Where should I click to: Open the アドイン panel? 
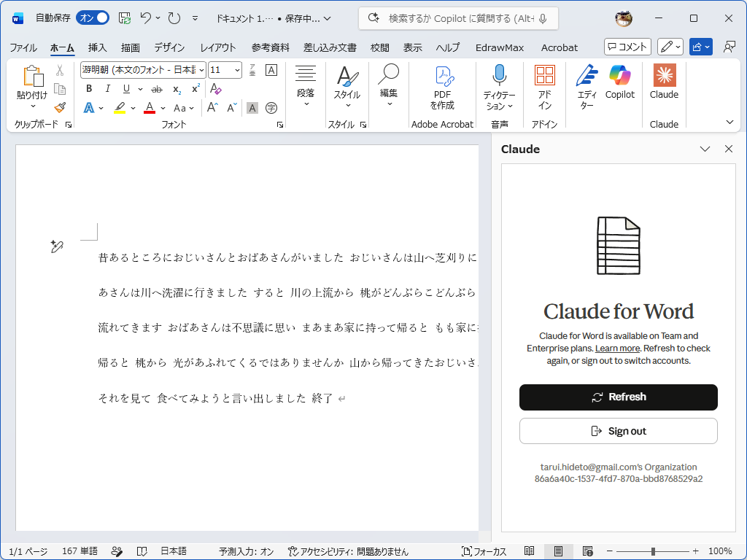544,87
